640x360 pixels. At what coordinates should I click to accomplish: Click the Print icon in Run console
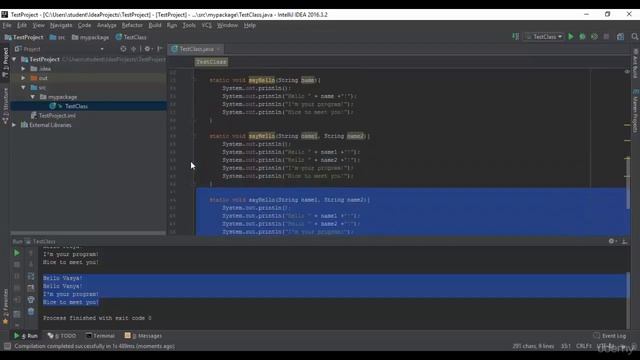pos(31,300)
